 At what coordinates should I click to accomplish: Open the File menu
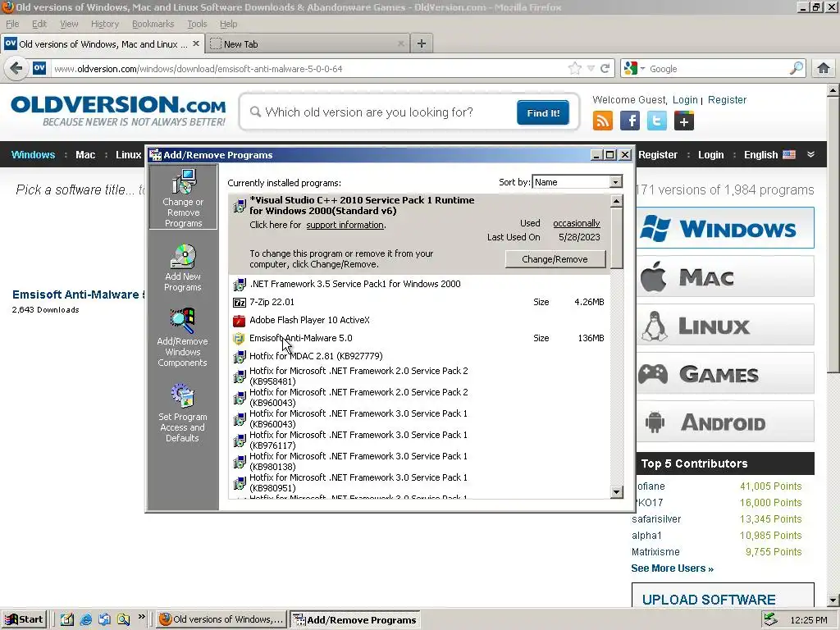(x=12, y=24)
